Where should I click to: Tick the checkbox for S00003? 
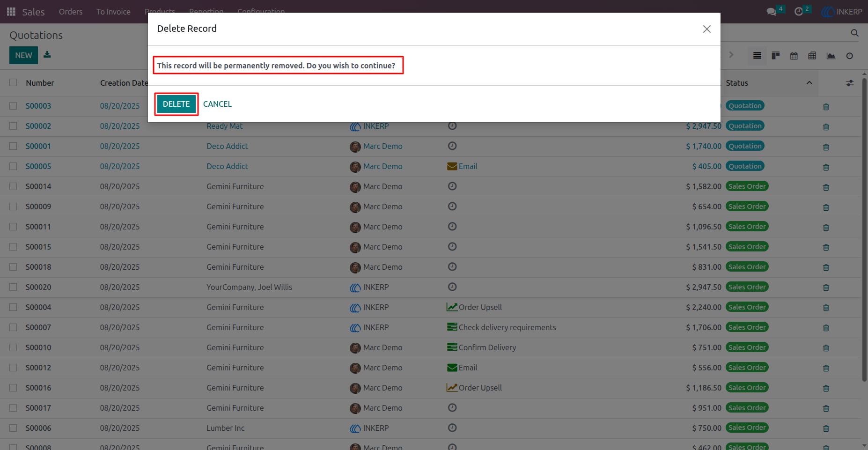click(13, 106)
